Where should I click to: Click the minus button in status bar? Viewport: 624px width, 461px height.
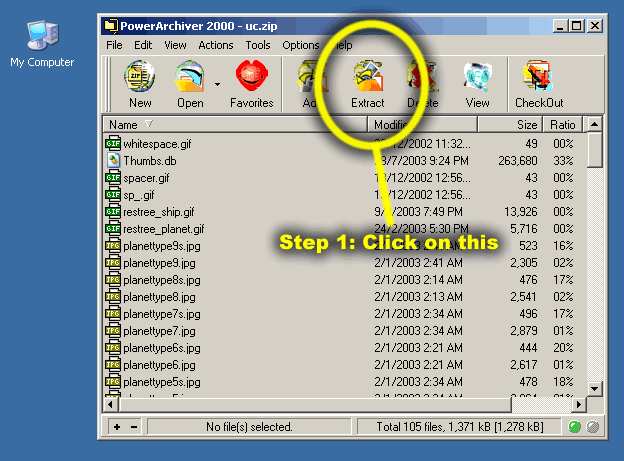point(133,427)
